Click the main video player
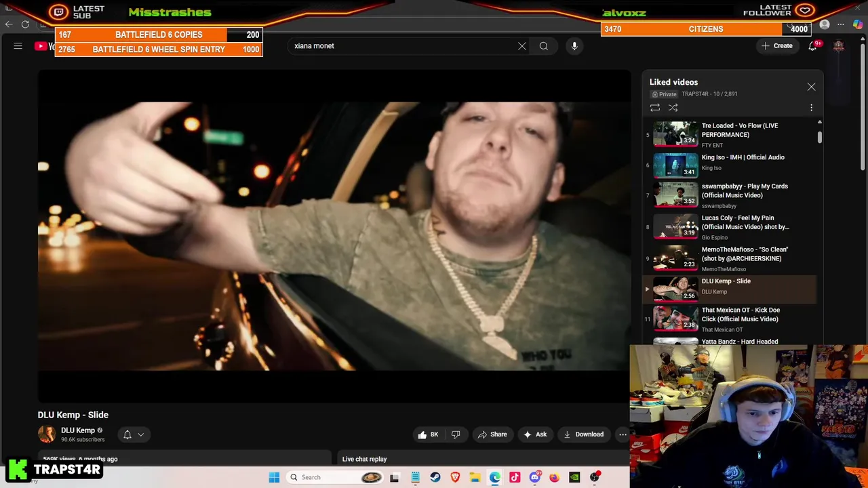The height and width of the screenshot is (488, 868). (x=334, y=236)
